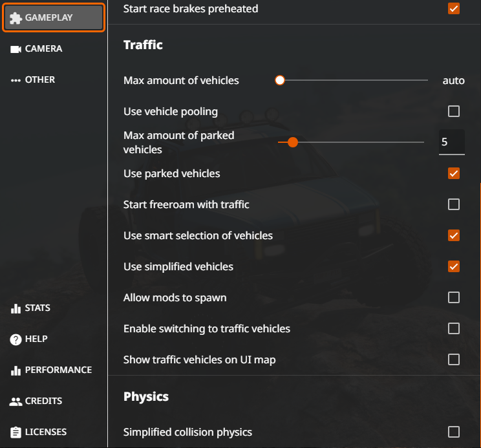Enable Simplified collision physics checkbox
This screenshot has width=481, height=448.
(x=454, y=432)
